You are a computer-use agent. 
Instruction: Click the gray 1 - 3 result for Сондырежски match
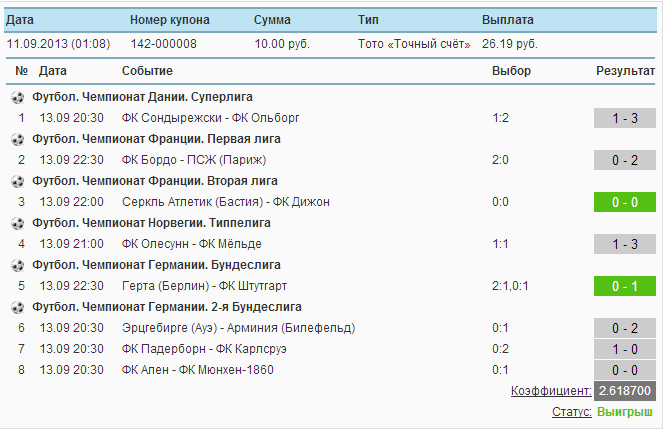(x=624, y=118)
